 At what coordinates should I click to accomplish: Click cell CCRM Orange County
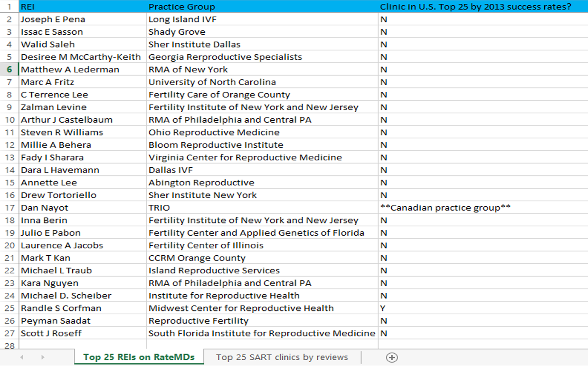[262, 258]
